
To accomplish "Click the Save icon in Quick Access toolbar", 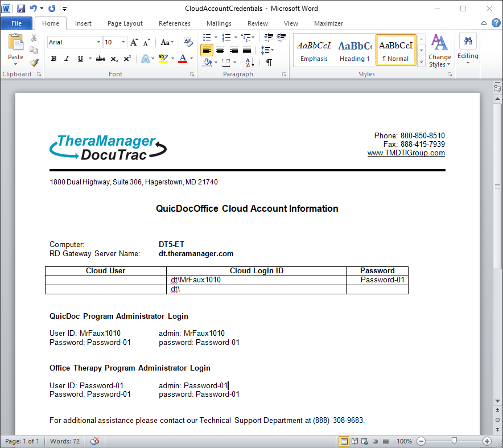I will coord(21,9).
